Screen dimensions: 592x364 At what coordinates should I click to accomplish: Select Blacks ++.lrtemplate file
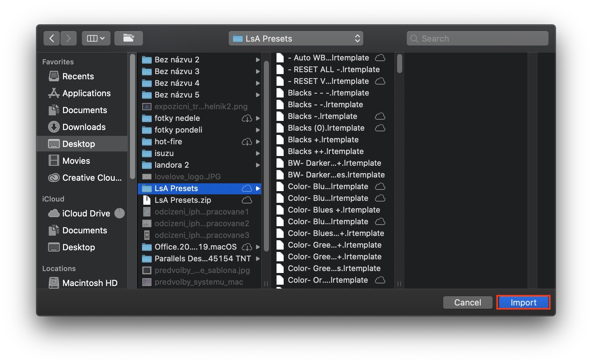[x=333, y=151]
